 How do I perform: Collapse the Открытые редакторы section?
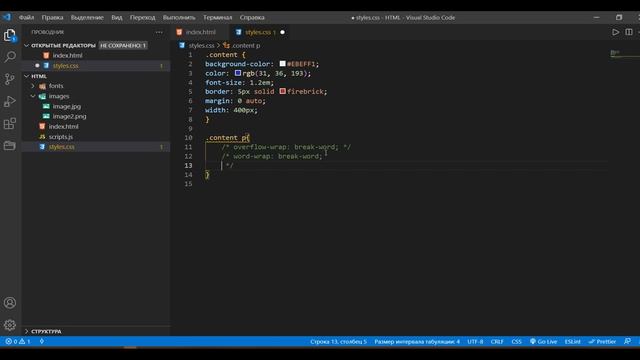point(27,45)
